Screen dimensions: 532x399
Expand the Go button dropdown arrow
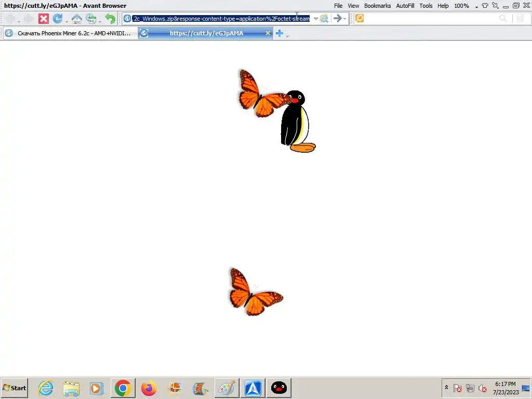click(345, 19)
